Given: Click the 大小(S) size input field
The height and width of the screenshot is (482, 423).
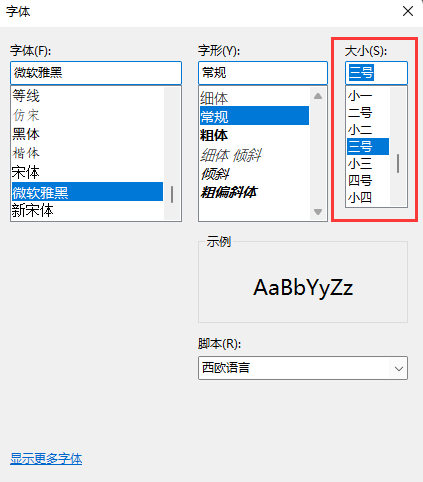Looking at the screenshot, I should [x=376, y=73].
